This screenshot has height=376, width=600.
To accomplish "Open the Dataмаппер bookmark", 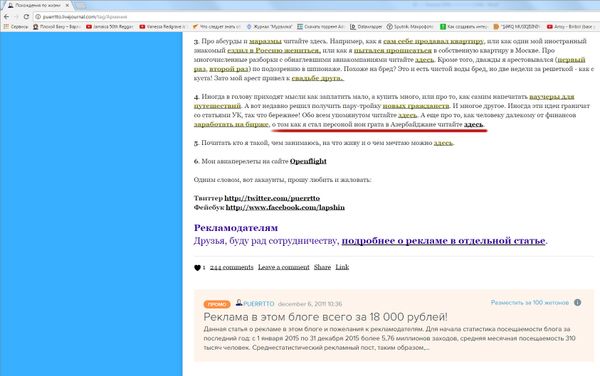I will pyautogui.click(x=366, y=27).
